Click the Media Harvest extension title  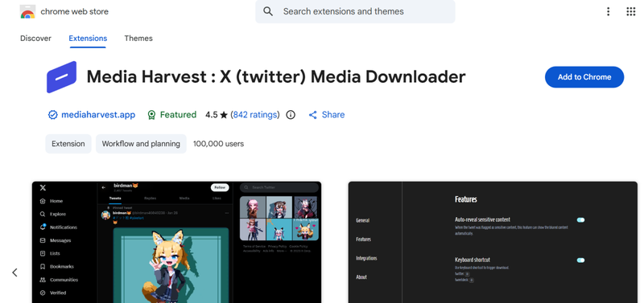[x=276, y=76]
